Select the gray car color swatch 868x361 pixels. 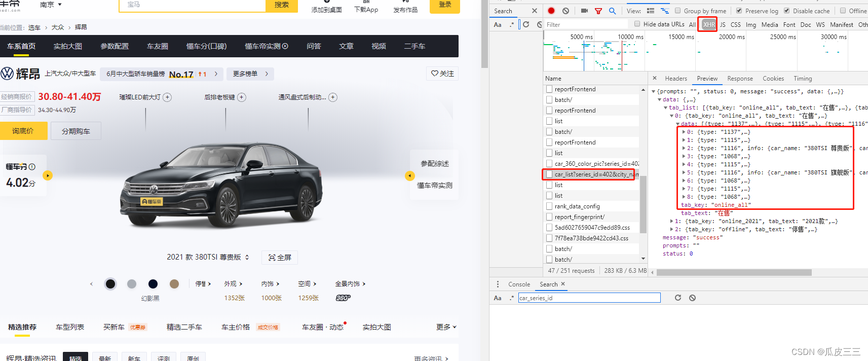(132, 284)
